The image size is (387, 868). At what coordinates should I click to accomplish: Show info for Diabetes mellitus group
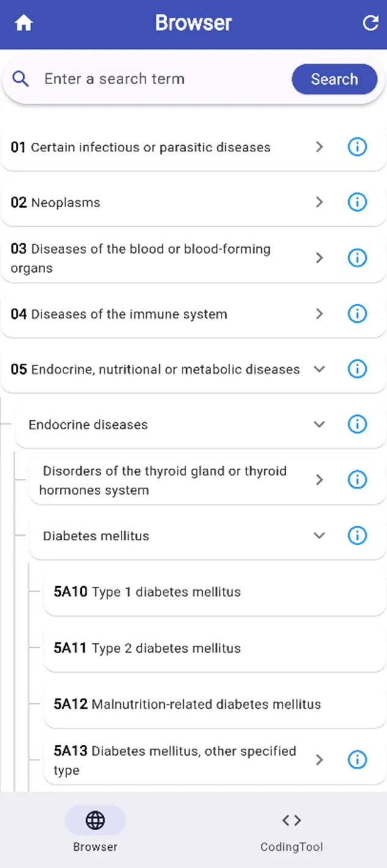point(357,536)
